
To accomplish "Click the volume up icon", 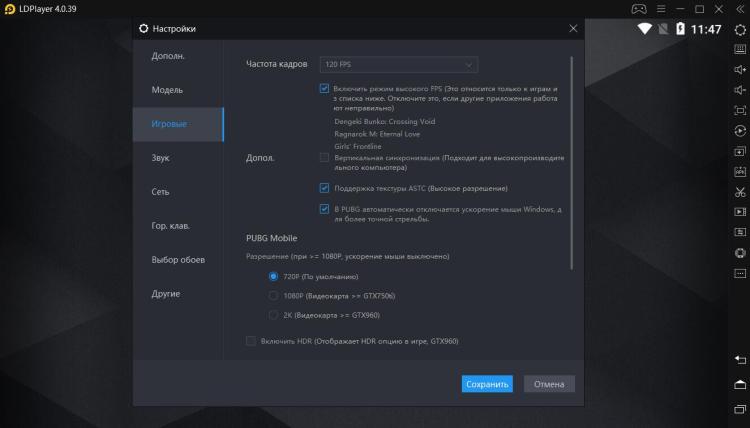I will pyautogui.click(x=740, y=70).
